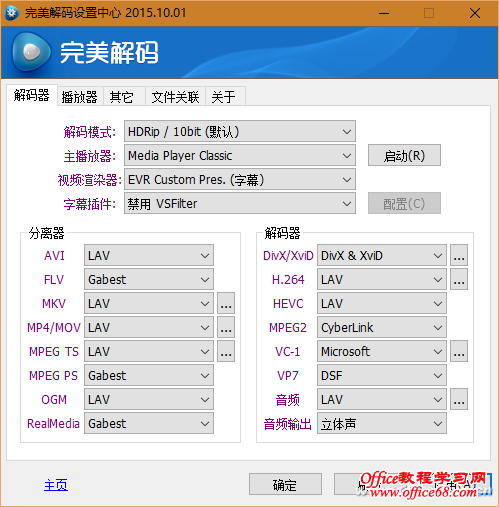
Task: Open the FLV splitter dropdown
Action: coord(149,279)
